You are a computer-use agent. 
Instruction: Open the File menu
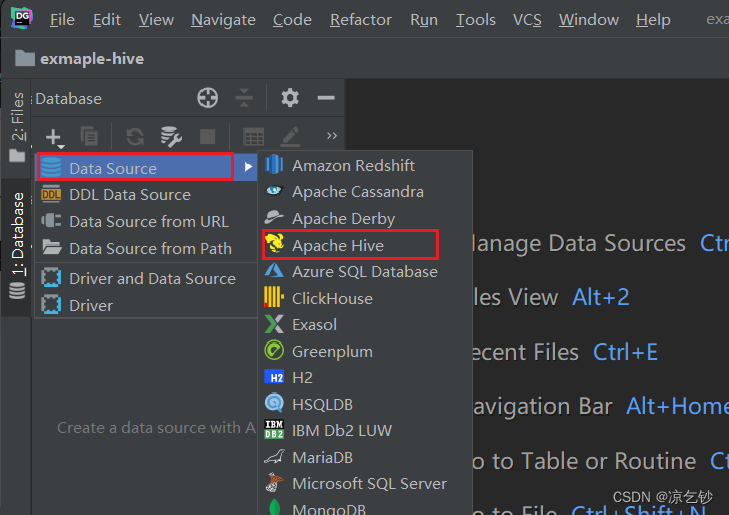click(62, 20)
